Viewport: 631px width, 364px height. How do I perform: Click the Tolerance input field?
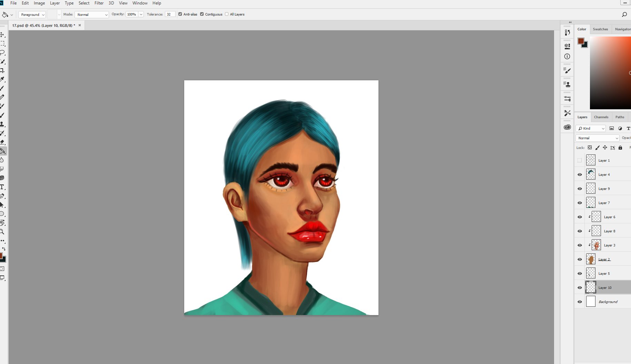(x=170, y=14)
